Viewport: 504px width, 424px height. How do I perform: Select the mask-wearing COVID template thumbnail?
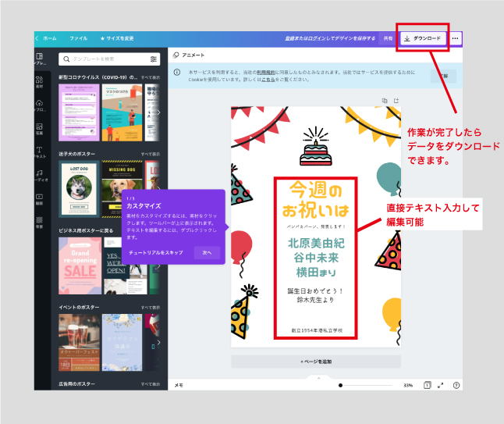click(122, 112)
